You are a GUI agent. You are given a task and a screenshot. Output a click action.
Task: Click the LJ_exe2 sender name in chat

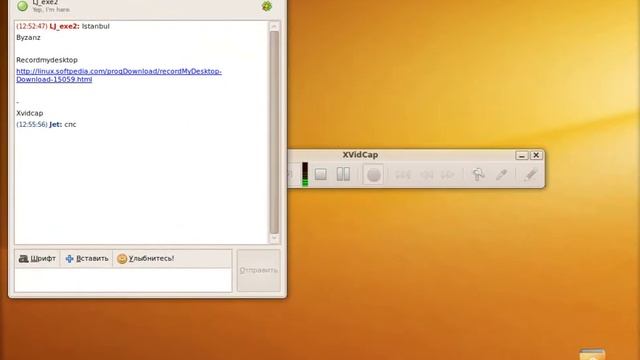click(x=64, y=26)
